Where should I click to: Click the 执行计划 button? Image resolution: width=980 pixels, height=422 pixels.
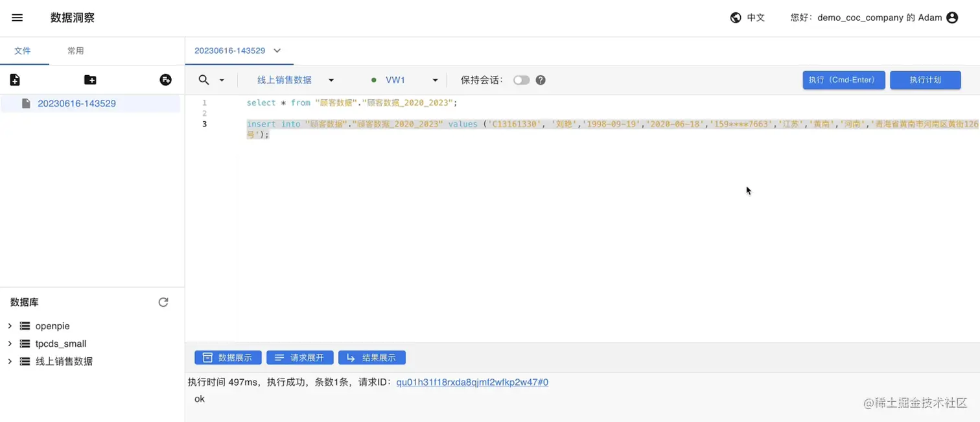pyautogui.click(x=925, y=80)
